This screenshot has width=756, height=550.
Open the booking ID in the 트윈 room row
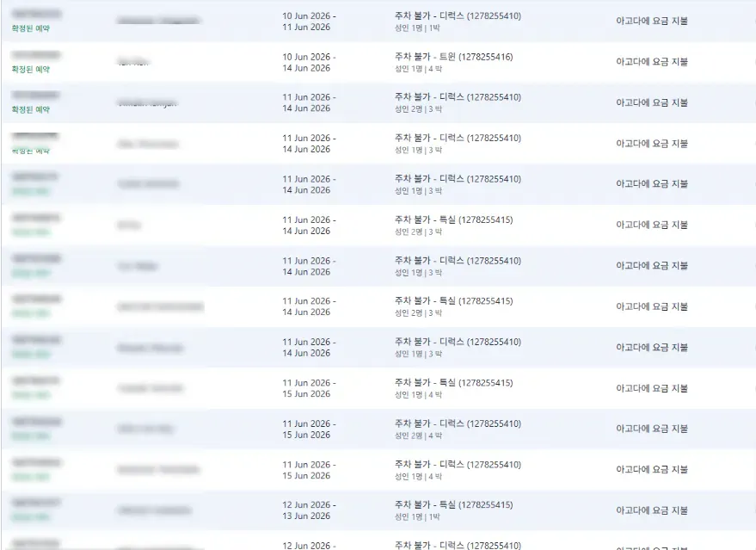pyautogui.click(x=36, y=56)
